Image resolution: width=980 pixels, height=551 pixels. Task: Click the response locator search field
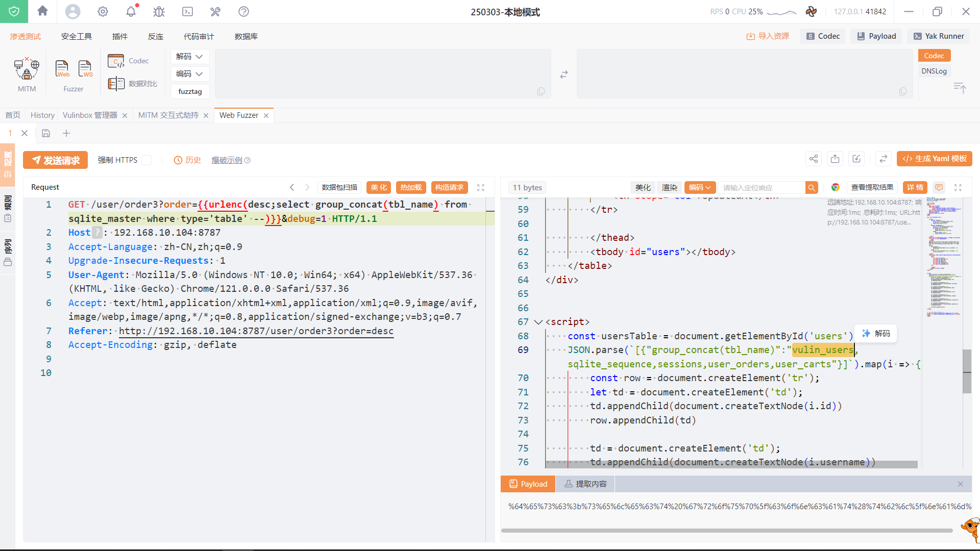pos(761,188)
